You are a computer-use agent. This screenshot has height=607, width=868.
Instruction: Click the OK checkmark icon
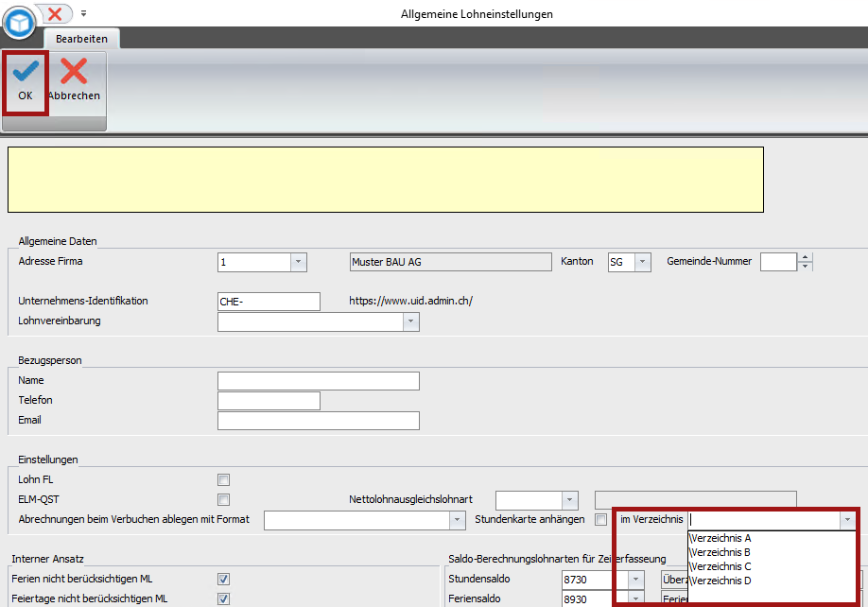[25, 72]
